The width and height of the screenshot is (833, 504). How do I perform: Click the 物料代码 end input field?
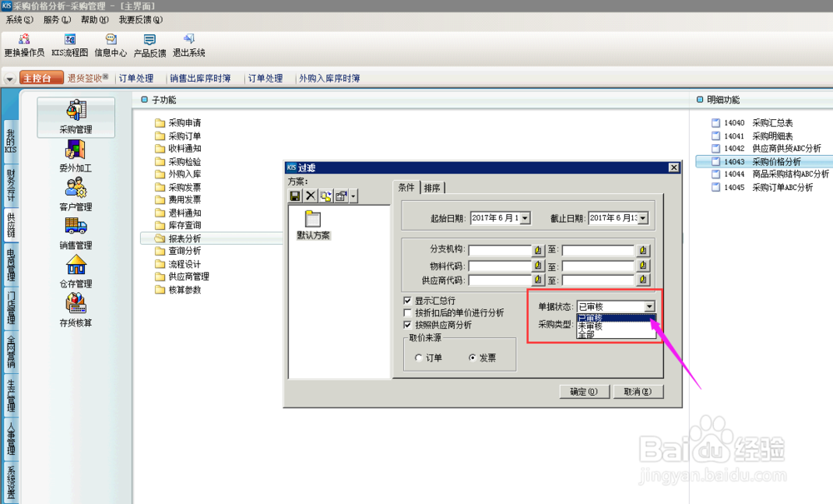(599, 265)
